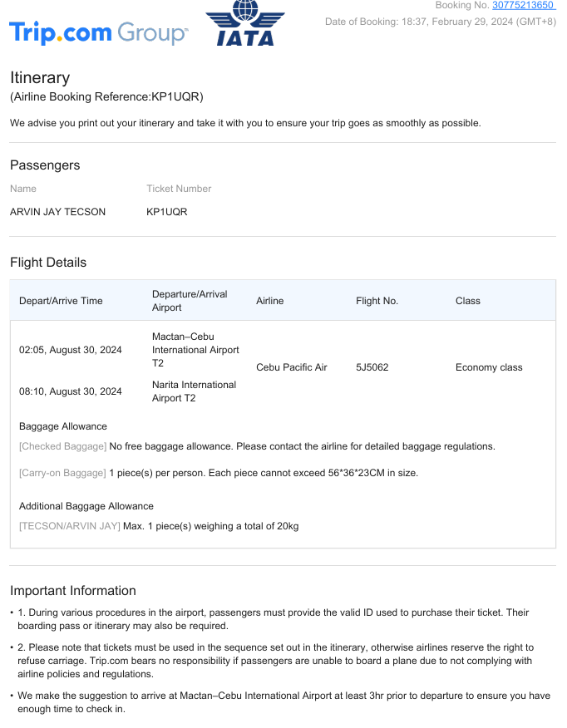
Task: Click the Trip.com Group logo
Action: pos(98,33)
